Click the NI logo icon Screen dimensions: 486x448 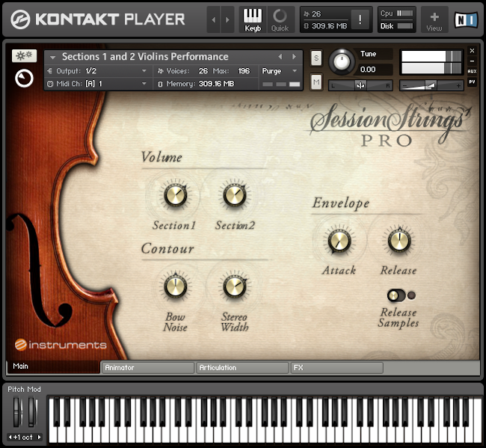click(466, 19)
